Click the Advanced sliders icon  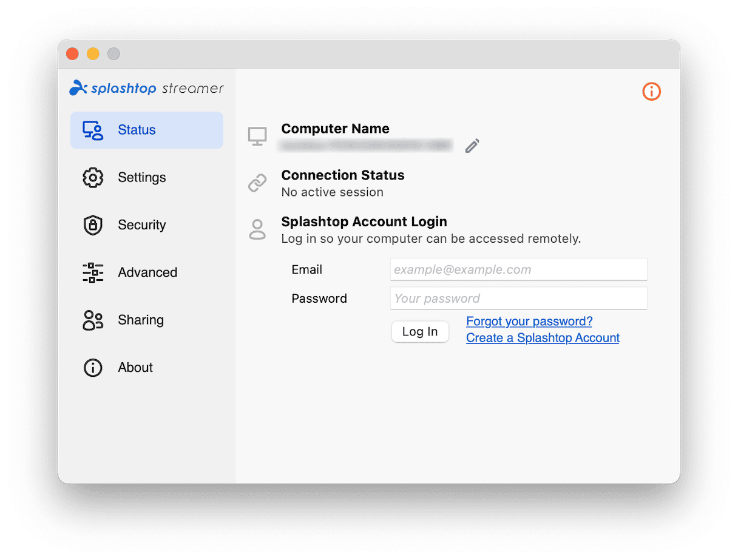pos(93,272)
